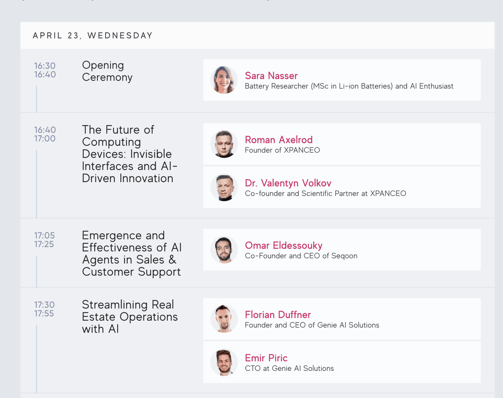The image size is (503, 398).
Task: Click Dr. Valentyn Volkov's portrait
Action: [x=224, y=187]
